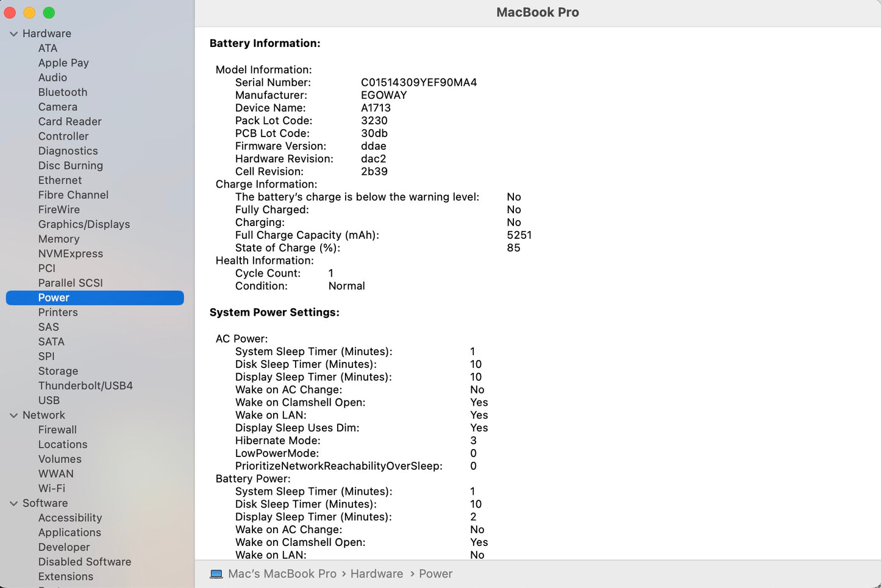Click Hardware in the bottom path bar
Viewport: 881px width, 588px height.
376,574
